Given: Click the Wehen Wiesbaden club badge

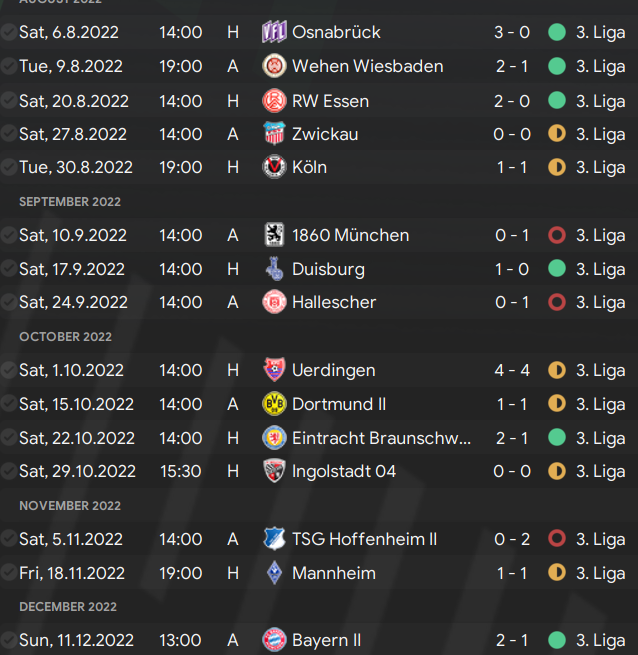Looking at the screenshot, I should 274,66.
